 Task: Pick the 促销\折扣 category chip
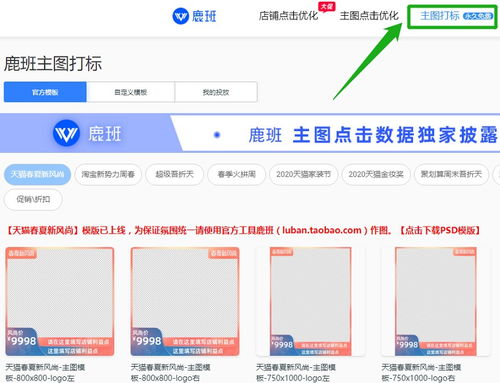(33, 199)
